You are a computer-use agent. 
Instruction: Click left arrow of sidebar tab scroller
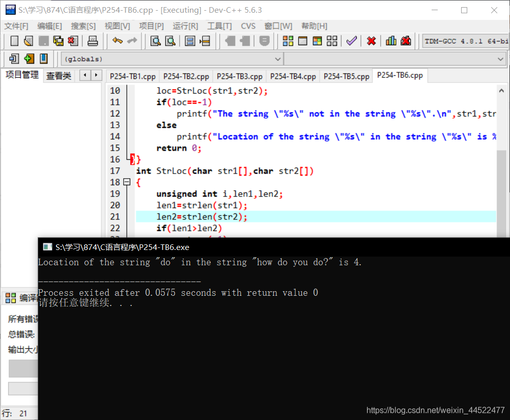85,75
